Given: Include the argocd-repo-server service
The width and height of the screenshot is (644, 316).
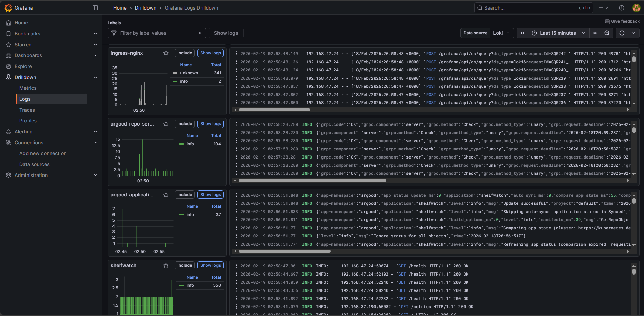Looking at the screenshot, I should tap(185, 124).
